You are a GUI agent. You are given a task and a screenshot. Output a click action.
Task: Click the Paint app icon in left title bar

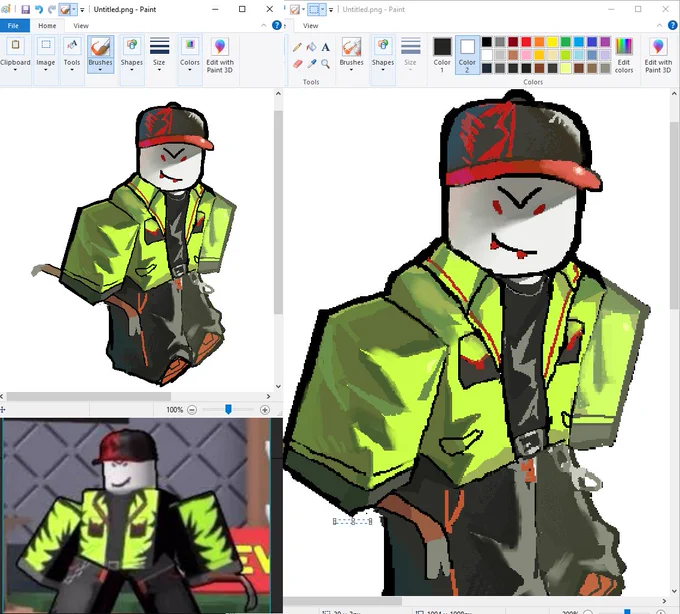coord(7,9)
